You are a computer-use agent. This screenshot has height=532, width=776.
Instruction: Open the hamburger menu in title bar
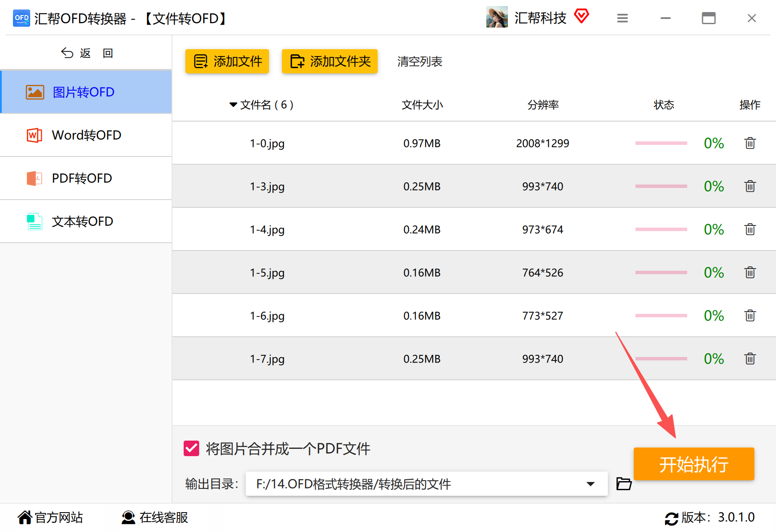click(622, 18)
